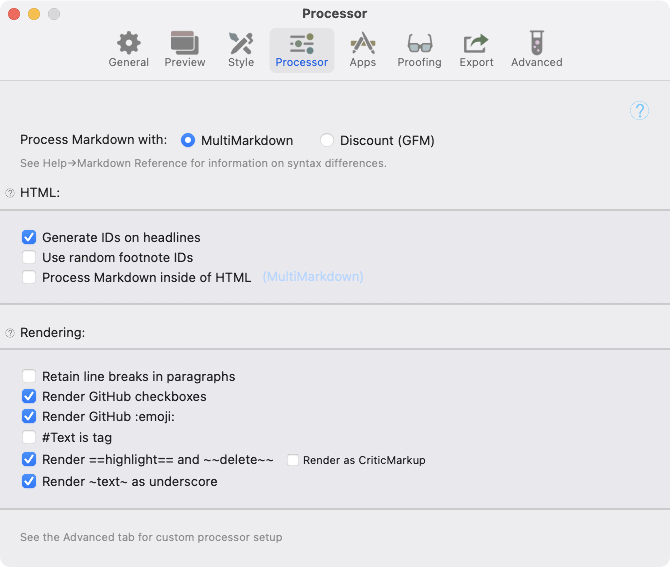Open the Apps preferences icon
Viewport: 670px width, 567px height.
[363, 43]
